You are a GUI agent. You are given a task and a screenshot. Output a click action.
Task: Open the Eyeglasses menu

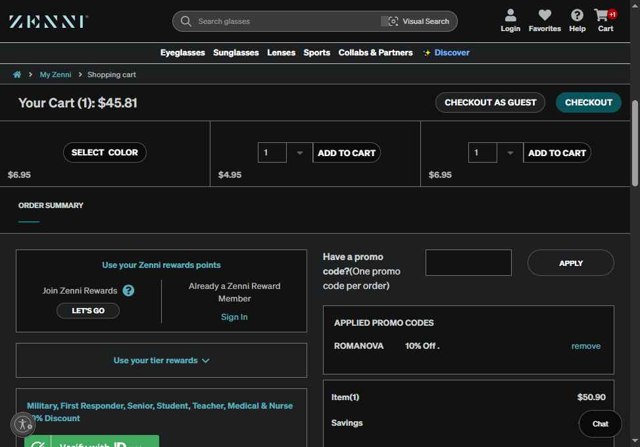coord(182,53)
